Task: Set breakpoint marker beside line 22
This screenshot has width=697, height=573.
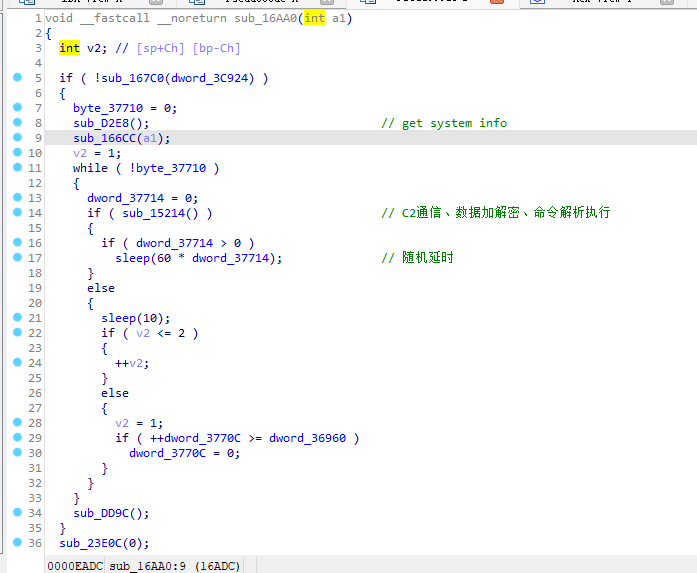Action: coord(17,333)
